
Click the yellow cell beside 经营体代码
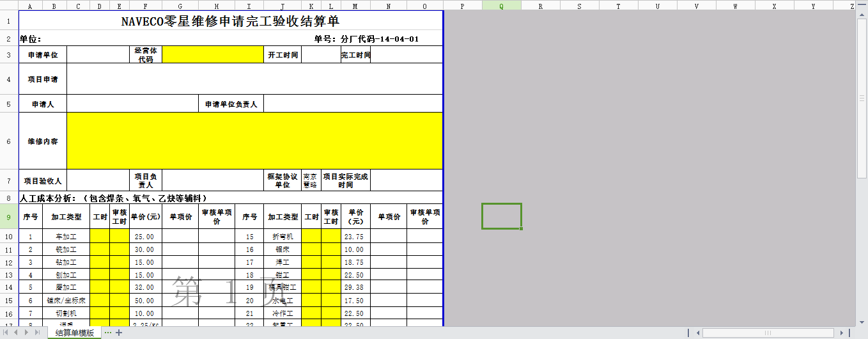(x=213, y=55)
